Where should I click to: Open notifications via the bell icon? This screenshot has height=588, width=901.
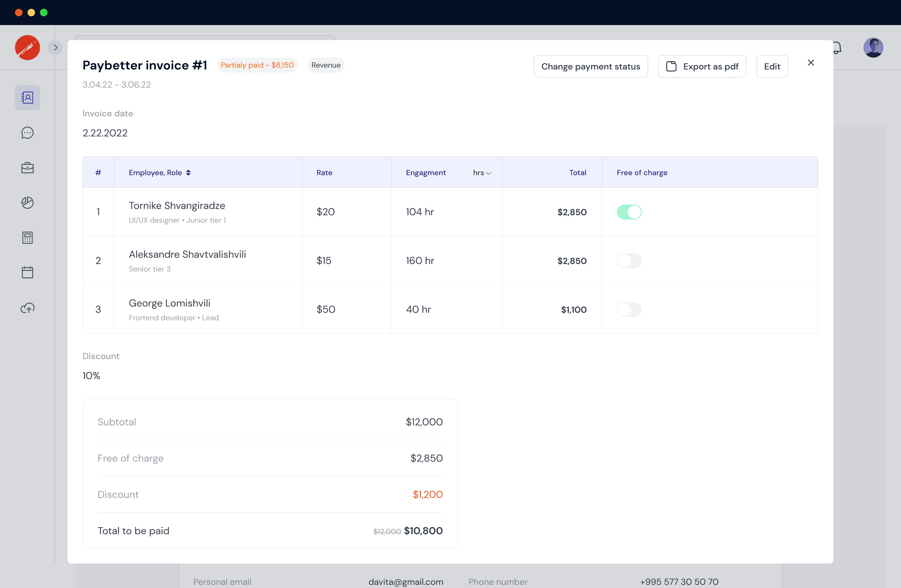click(x=837, y=47)
